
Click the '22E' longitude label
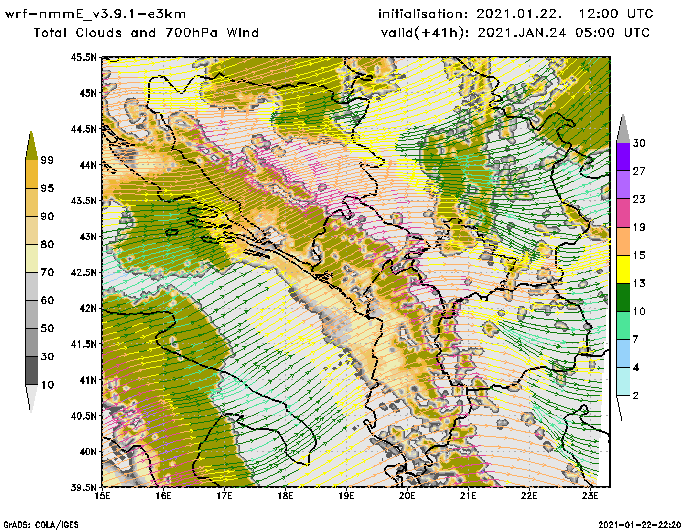[529, 496]
